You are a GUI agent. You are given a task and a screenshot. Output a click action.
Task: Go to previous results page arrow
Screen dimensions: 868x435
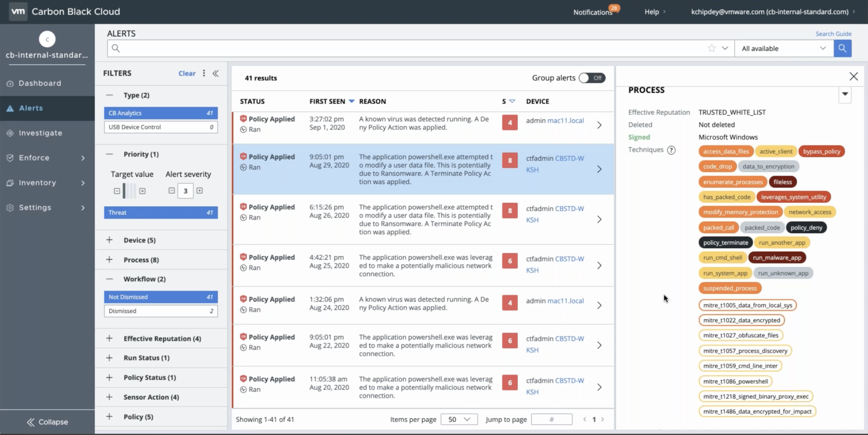coord(585,419)
